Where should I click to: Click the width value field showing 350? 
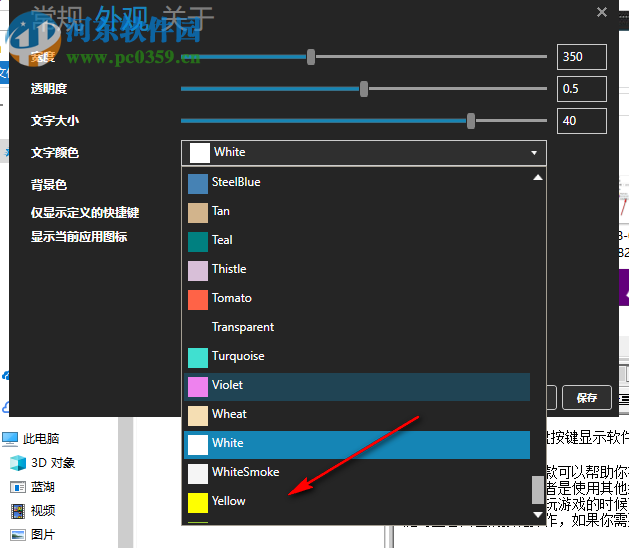tap(582, 57)
